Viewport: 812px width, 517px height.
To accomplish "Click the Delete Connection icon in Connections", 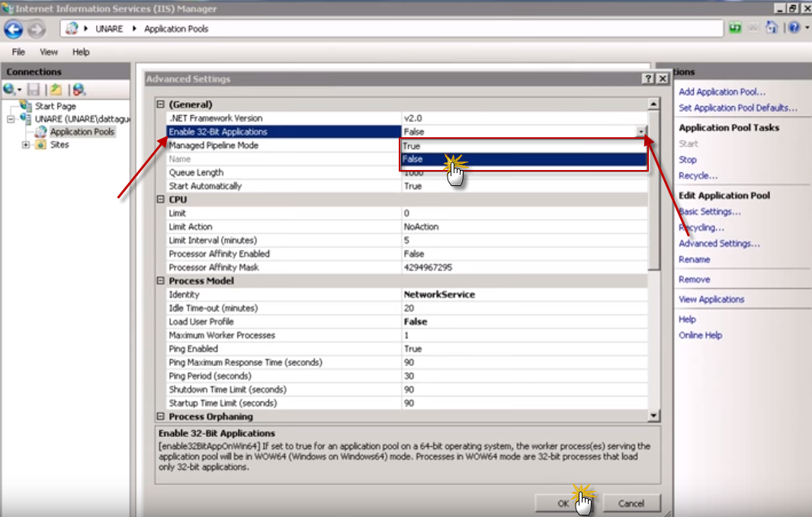I will click(79, 89).
